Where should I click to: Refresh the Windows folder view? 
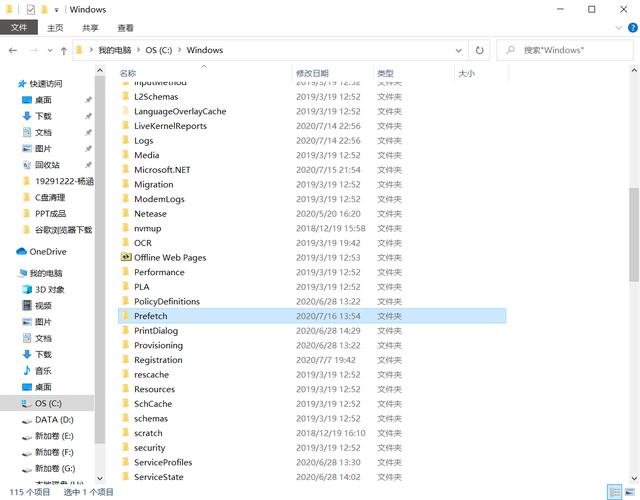pyautogui.click(x=480, y=50)
